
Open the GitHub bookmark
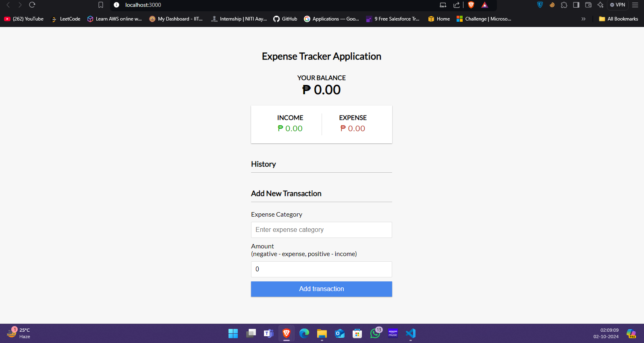[285, 19]
